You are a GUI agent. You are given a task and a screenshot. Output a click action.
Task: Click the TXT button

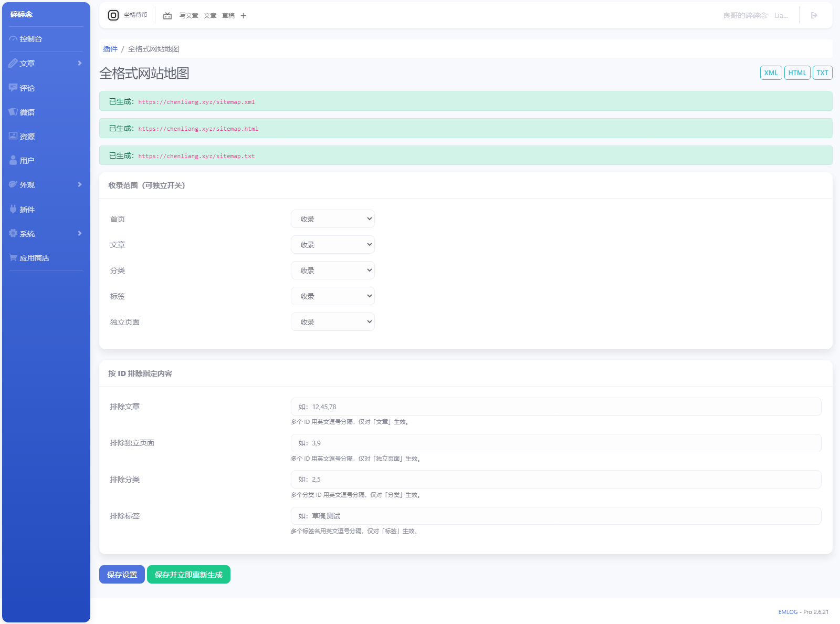point(823,73)
